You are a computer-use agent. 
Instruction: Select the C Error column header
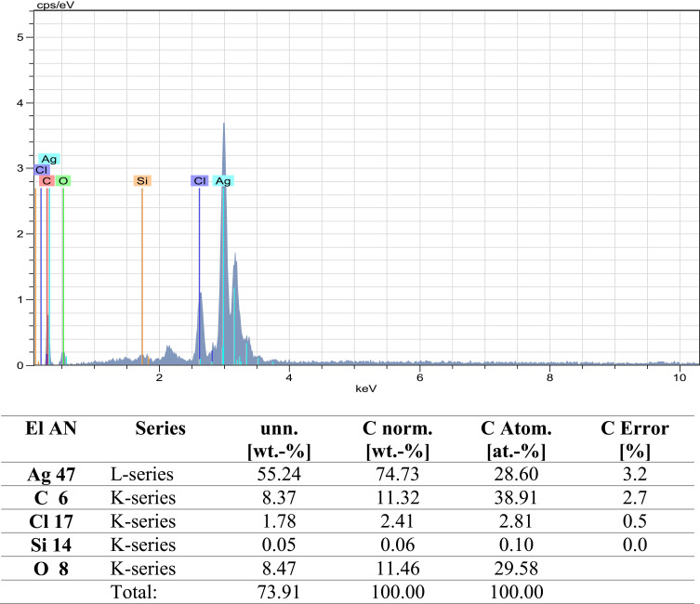click(x=635, y=440)
